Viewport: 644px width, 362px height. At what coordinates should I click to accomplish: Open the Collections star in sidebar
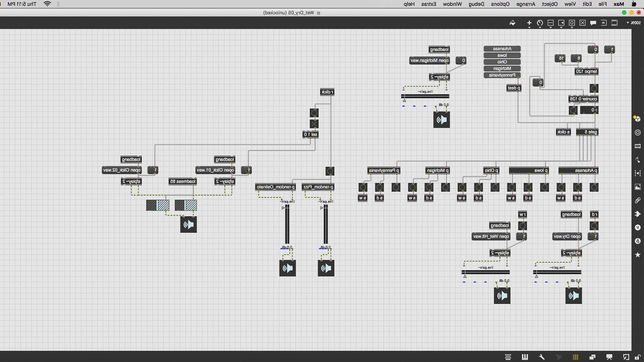638,255
